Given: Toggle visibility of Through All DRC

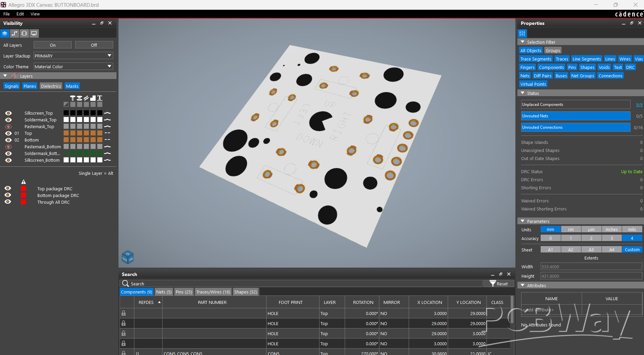Looking at the screenshot, I should pyautogui.click(x=8, y=202).
